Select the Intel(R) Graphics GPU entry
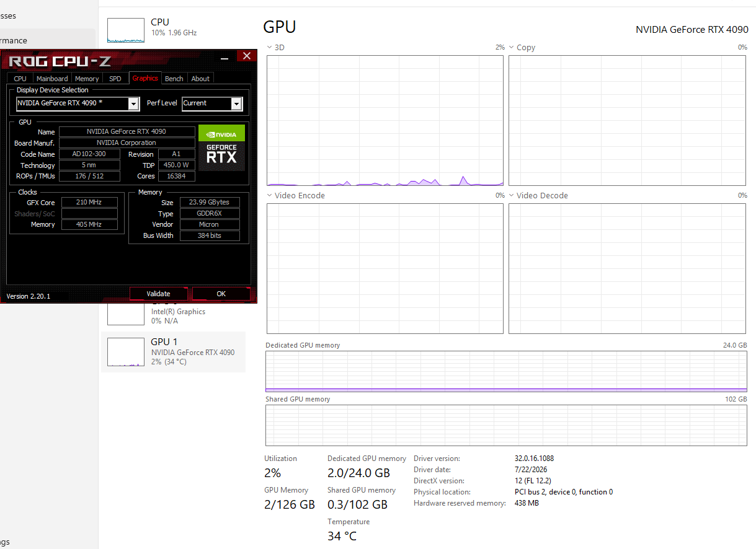 tap(174, 314)
